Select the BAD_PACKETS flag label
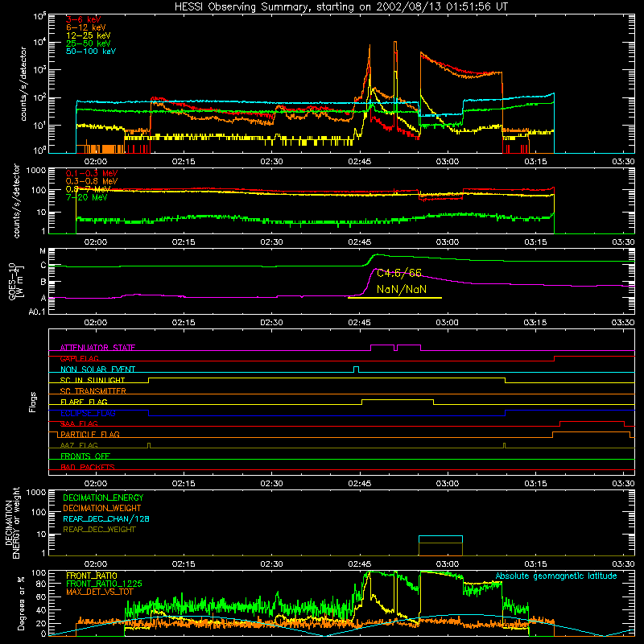Image resolution: width=644 pixels, height=644 pixels. coord(88,467)
